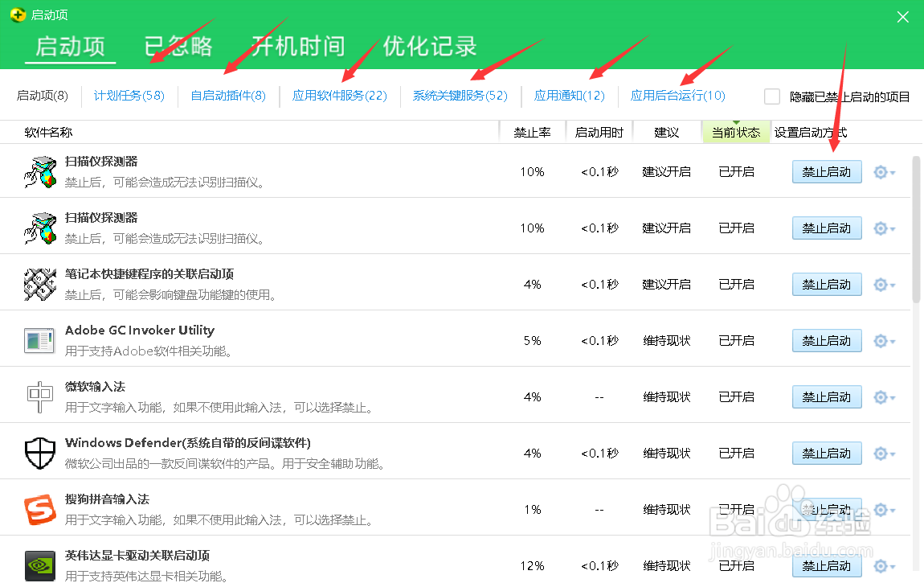Select Windows Defender(系统自带的反间谍软件) title

(x=188, y=443)
